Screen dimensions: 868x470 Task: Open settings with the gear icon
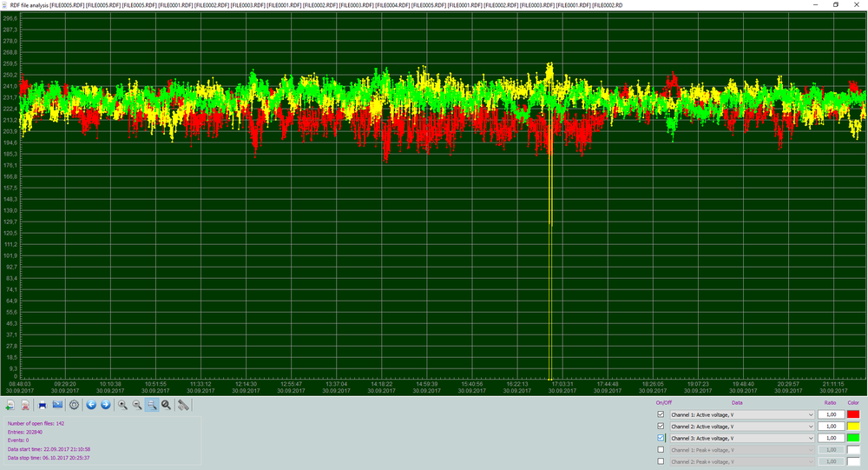[x=74, y=405]
